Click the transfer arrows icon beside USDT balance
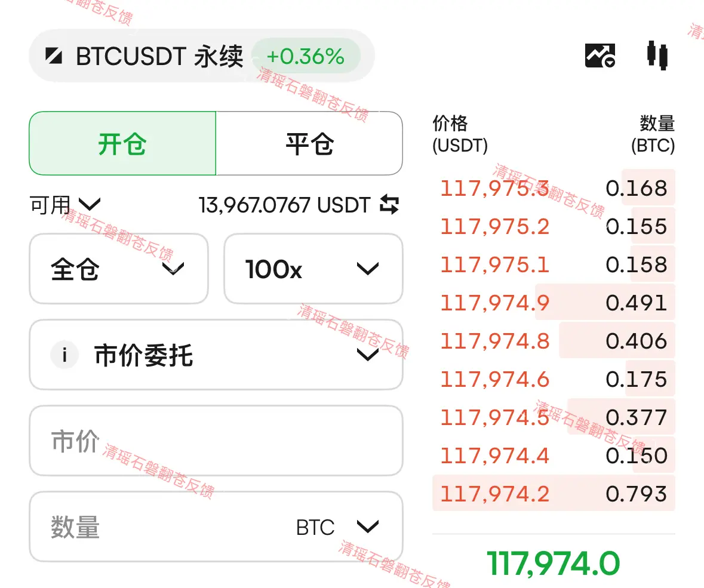 click(389, 205)
